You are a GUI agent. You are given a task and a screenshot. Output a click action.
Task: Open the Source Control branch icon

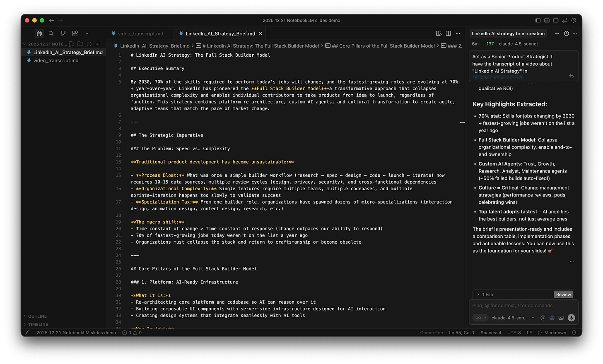pos(63,33)
